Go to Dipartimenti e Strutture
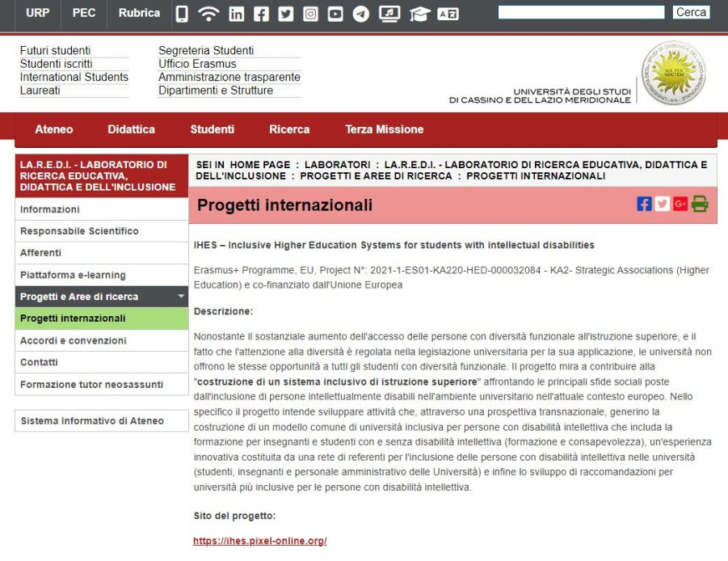 point(216,91)
